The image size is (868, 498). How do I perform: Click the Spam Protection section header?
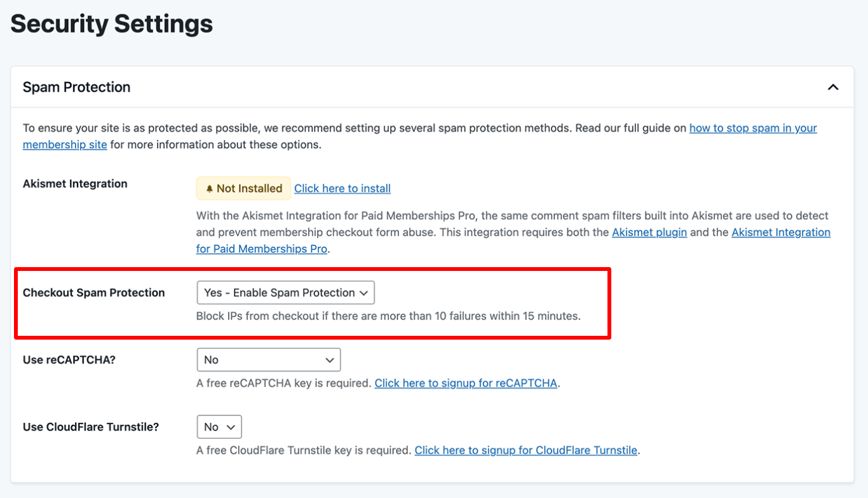click(76, 86)
